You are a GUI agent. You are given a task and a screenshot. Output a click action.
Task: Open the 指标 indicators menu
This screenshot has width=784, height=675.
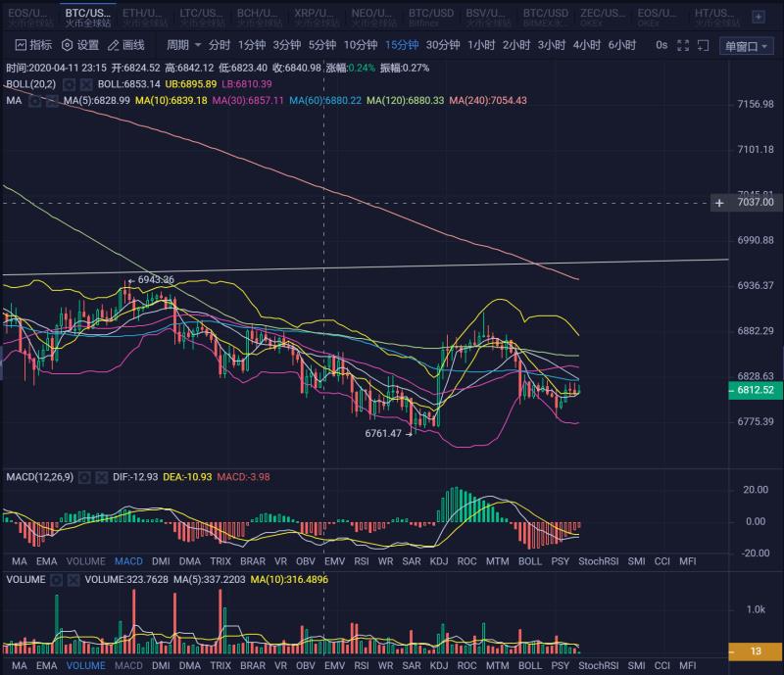tap(33, 45)
